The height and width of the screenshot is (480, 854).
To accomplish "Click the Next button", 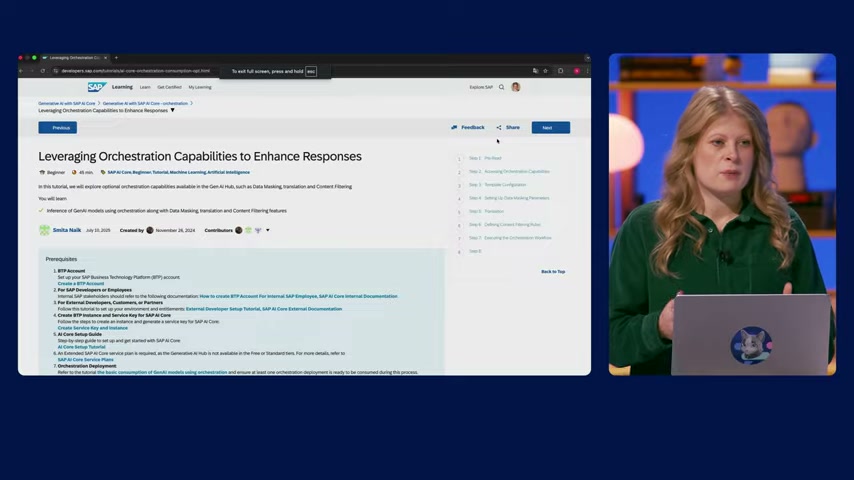I will coord(551,127).
